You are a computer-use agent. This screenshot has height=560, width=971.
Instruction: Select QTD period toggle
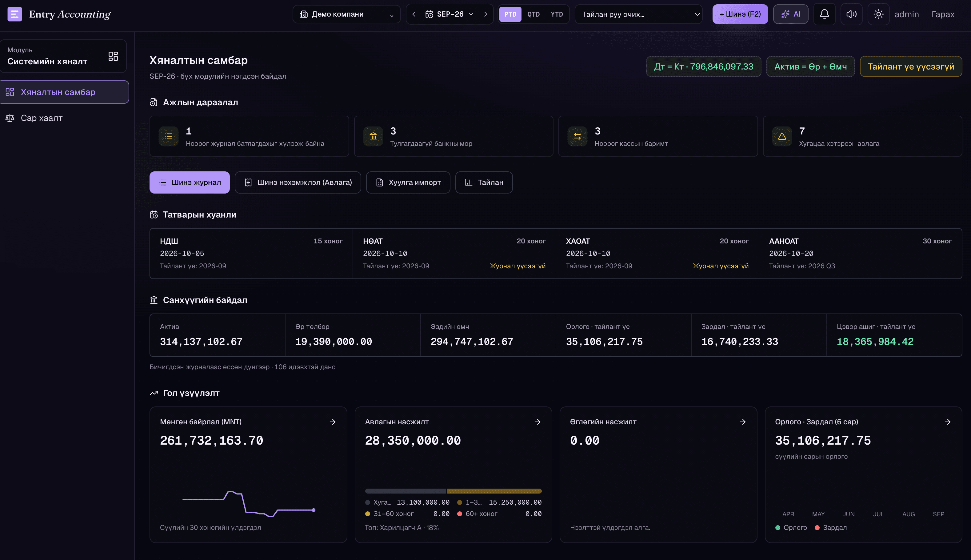point(533,14)
